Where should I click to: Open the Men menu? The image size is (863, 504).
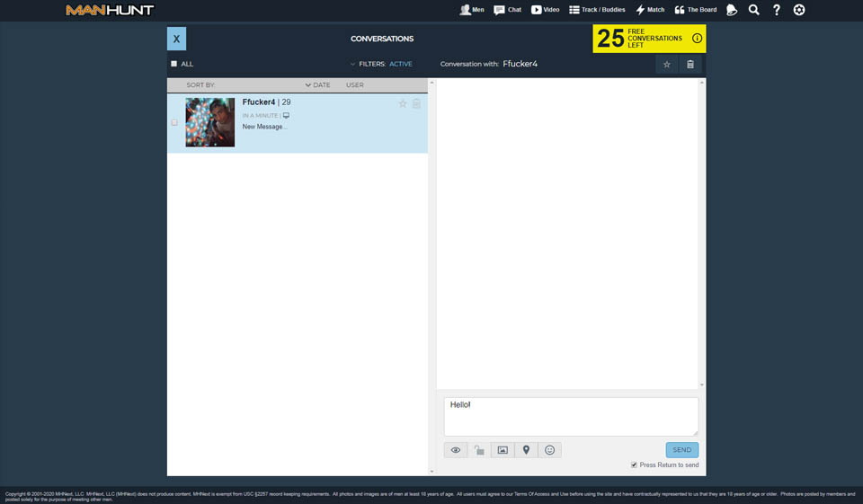click(472, 10)
